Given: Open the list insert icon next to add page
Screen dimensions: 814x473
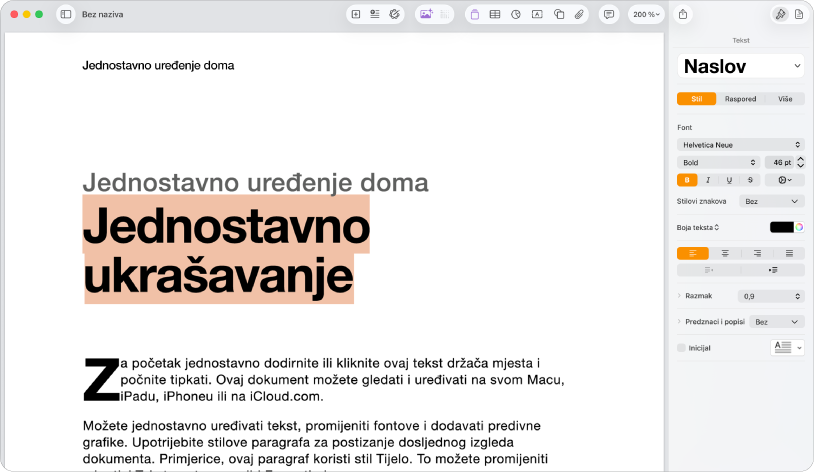Looking at the screenshot, I should 375,15.
